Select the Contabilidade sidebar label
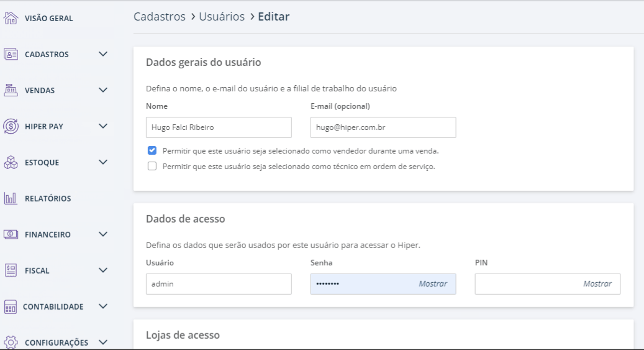This screenshot has width=644, height=350. (x=53, y=307)
